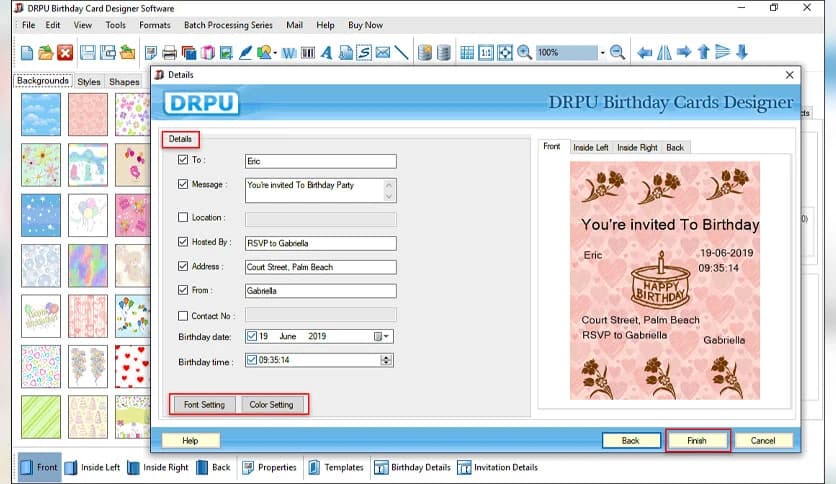Click the New document toolbar icon
This screenshot has width=836, height=484.
click(27, 52)
